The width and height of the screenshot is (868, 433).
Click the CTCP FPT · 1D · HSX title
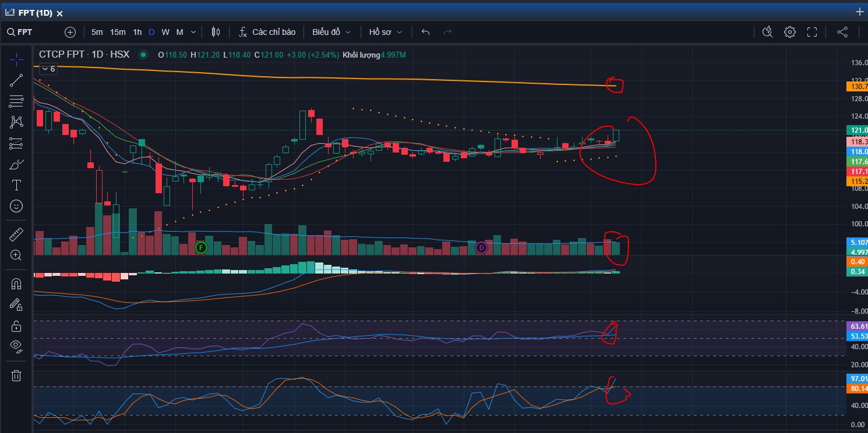[x=84, y=54]
